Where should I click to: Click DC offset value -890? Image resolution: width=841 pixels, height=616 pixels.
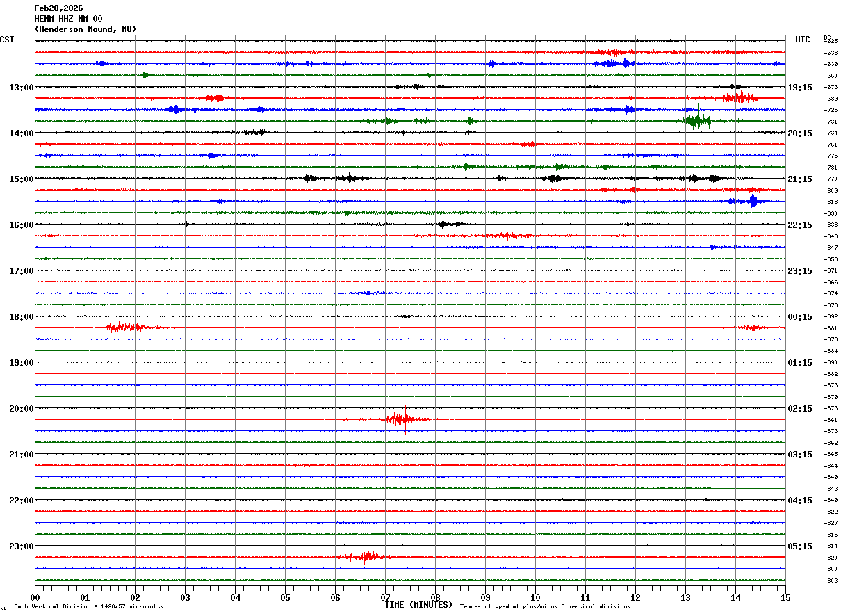coord(830,363)
